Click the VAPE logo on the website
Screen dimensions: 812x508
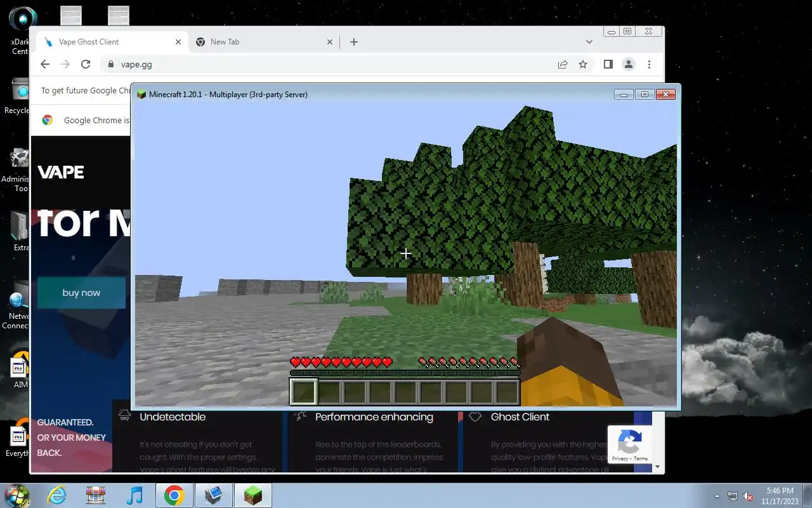[x=61, y=172]
